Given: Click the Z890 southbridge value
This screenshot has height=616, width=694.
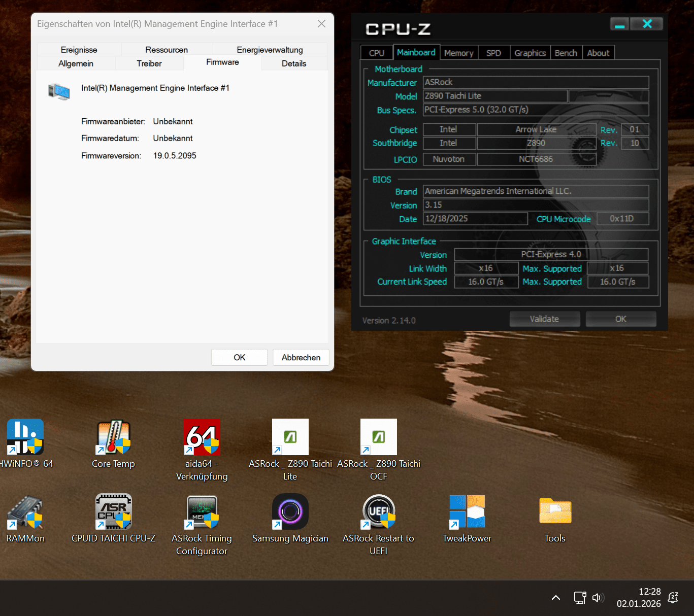Looking at the screenshot, I should 537,143.
